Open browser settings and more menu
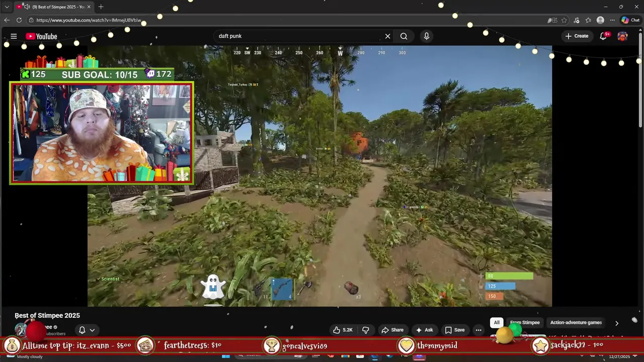644x362 pixels. [612, 20]
